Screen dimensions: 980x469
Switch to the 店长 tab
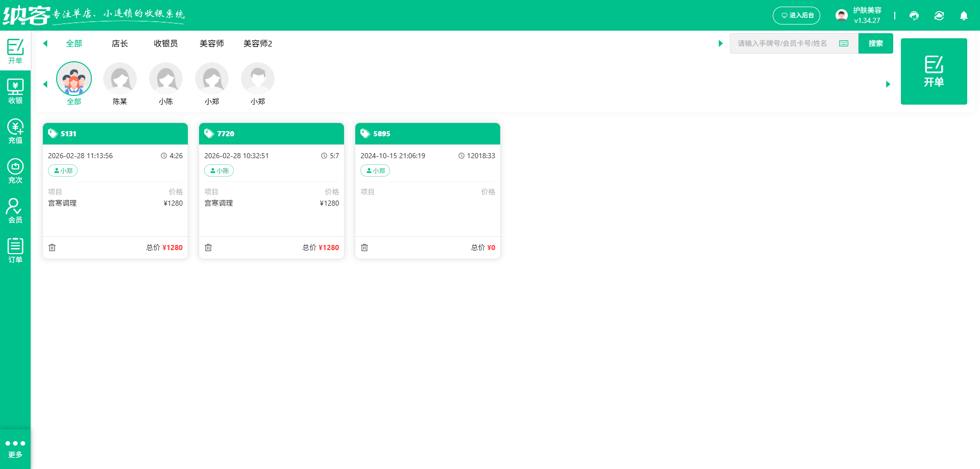pos(120,44)
